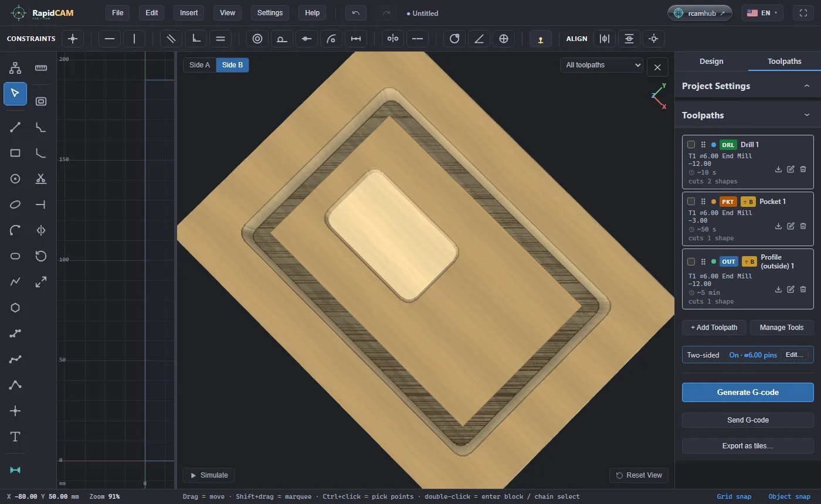Screen dimensions: 821x504
Task: Apply the Concentric constraint
Action: click(257, 39)
